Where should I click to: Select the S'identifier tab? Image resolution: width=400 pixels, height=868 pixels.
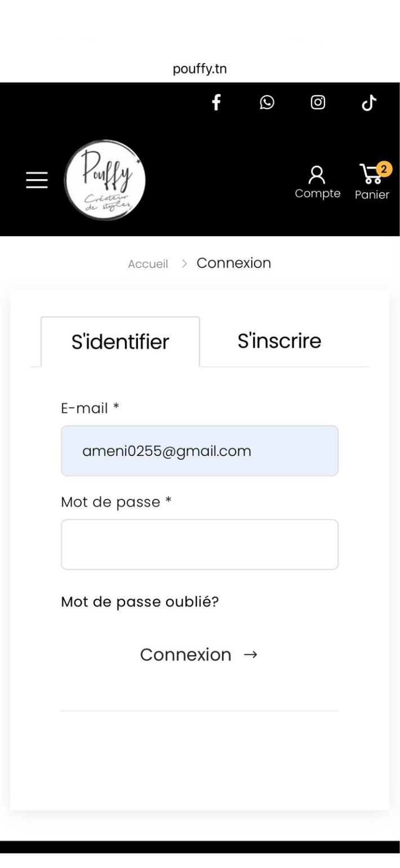click(x=120, y=342)
